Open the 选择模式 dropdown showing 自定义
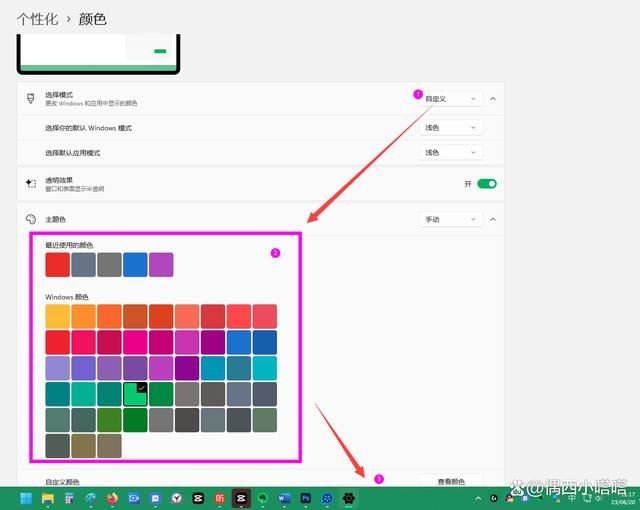The width and height of the screenshot is (640, 510). pos(451,99)
